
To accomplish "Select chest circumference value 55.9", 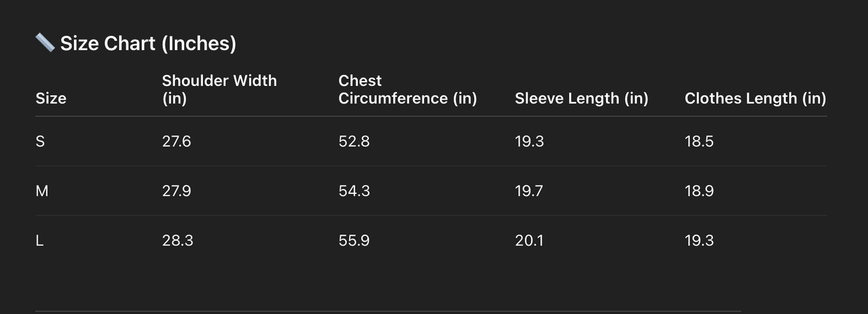I will [354, 241].
